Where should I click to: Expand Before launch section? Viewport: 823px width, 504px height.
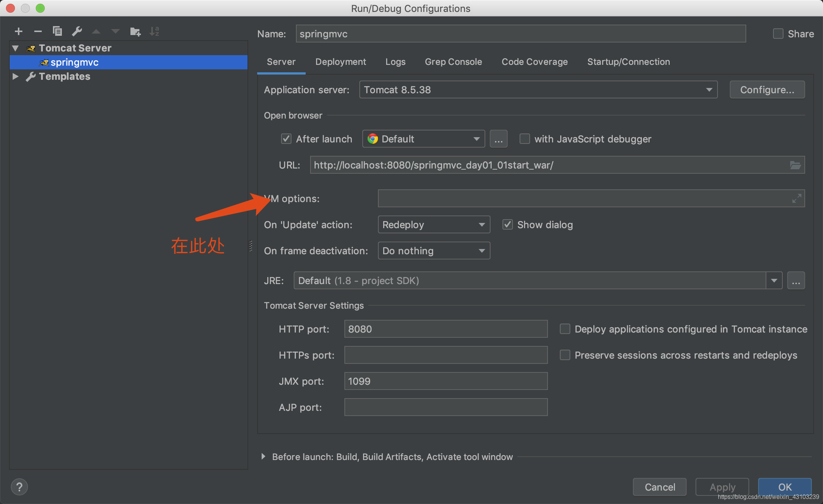tap(264, 457)
